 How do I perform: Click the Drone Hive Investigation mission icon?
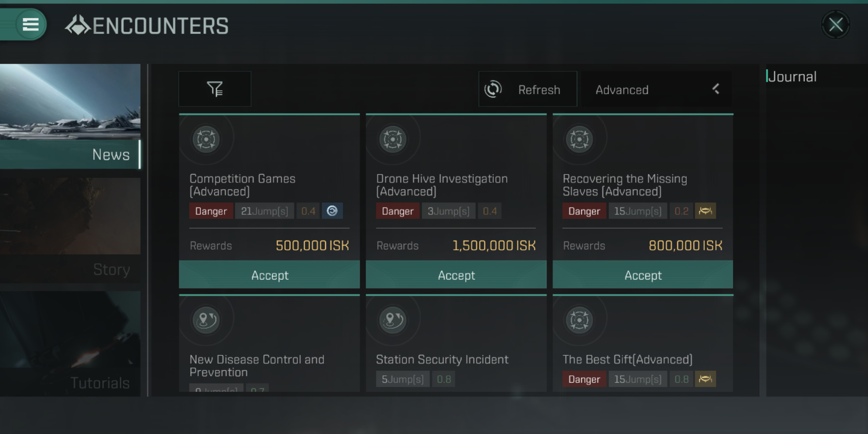click(x=393, y=139)
